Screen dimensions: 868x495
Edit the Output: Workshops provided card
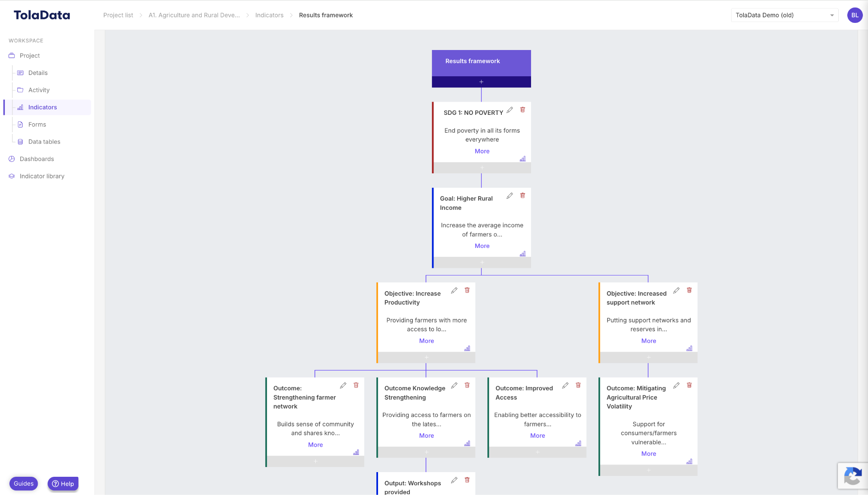[454, 480]
